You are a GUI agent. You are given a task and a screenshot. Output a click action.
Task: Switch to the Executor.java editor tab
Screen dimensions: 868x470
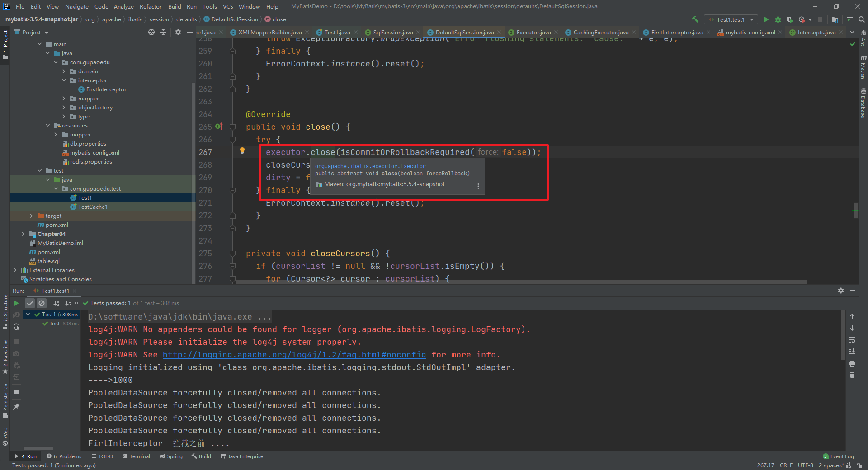[533, 32]
